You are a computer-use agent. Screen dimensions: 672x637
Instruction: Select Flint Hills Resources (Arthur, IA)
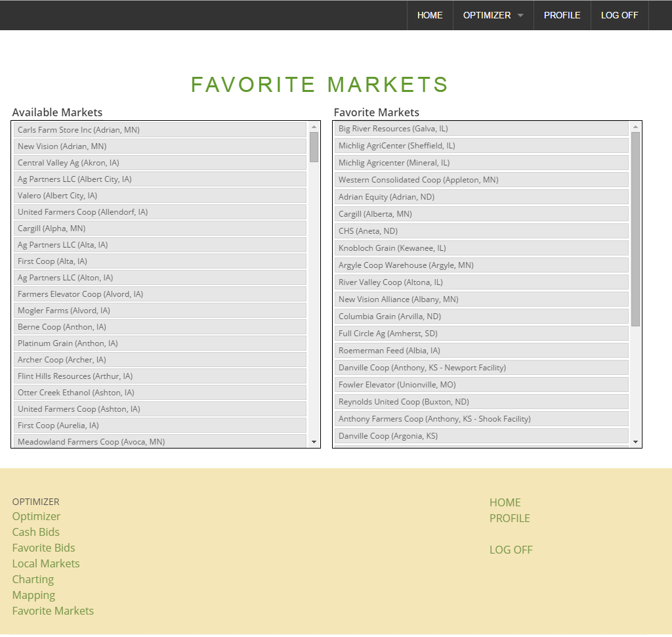click(160, 376)
